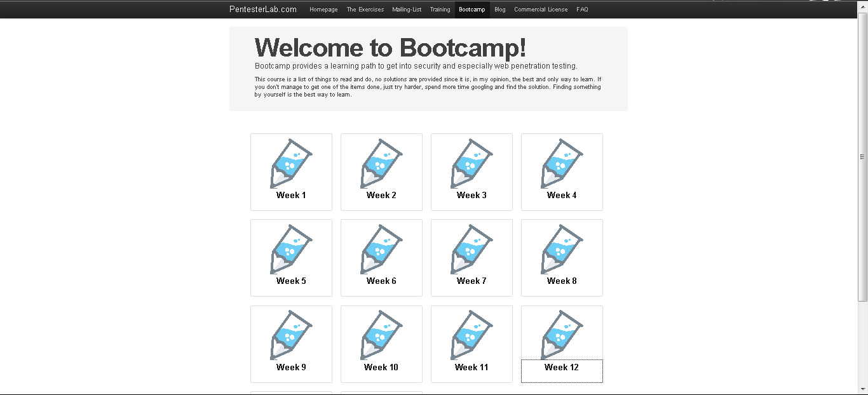Go to the PentesterLab.com brand link
868x395 pixels.
[263, 9]
